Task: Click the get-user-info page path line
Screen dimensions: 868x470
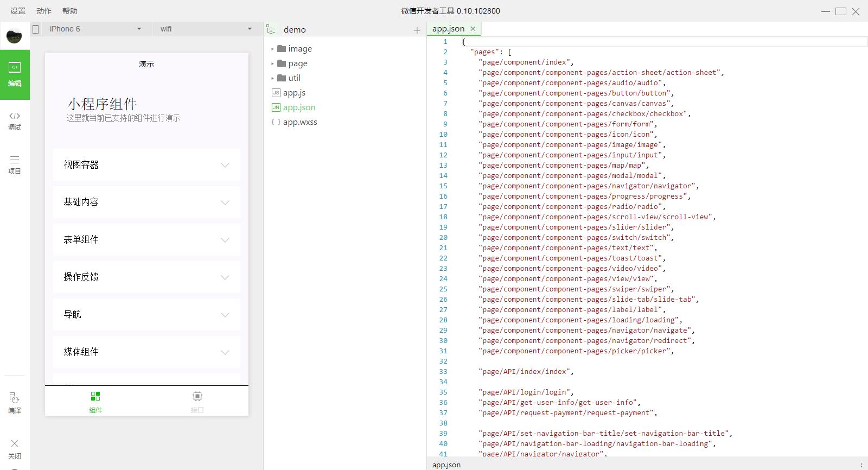Action: point(559,403)
